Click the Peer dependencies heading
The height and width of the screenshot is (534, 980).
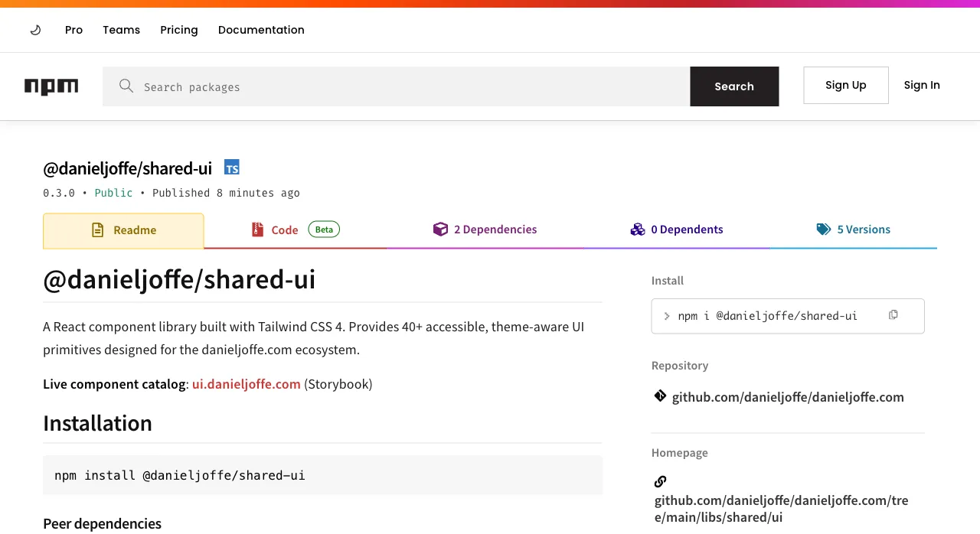102,524
